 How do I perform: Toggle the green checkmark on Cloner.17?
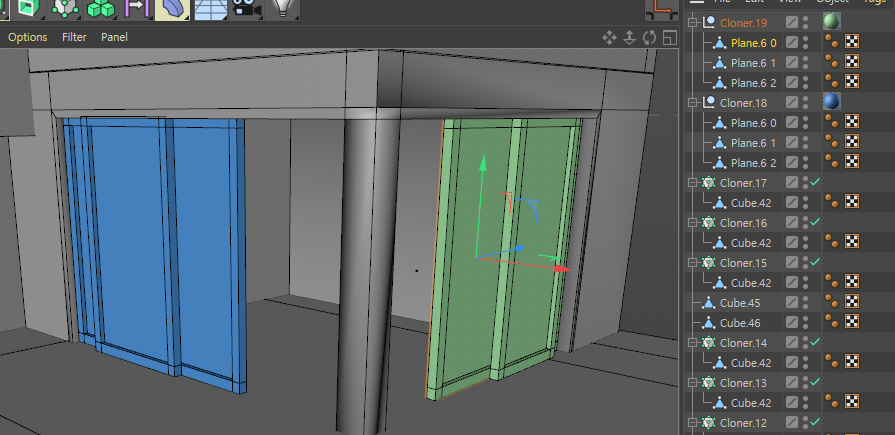[x=815, y=182]
